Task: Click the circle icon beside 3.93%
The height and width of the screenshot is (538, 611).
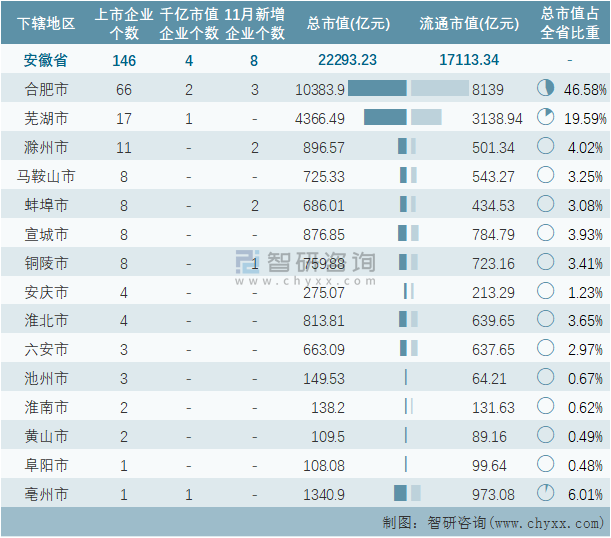Action: pyautogui.click(x=545, y=233)
